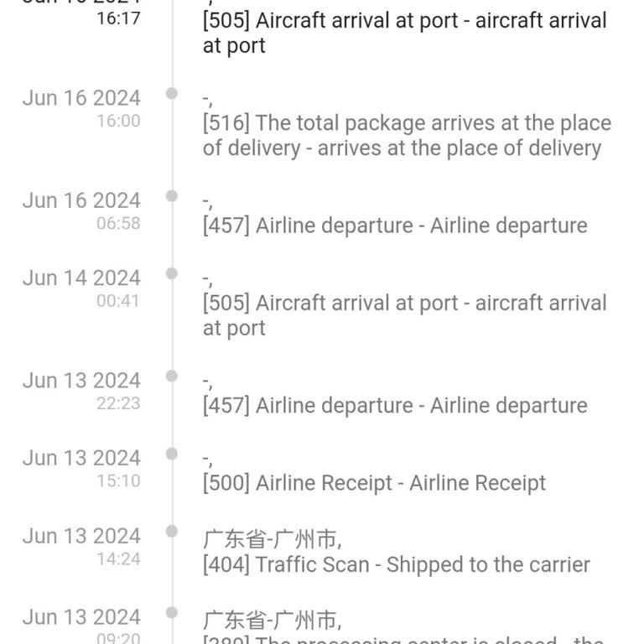Select the Jun 13 2024 date above 09:20
Viewport: 644px width, 644px height.
point(81,617)
